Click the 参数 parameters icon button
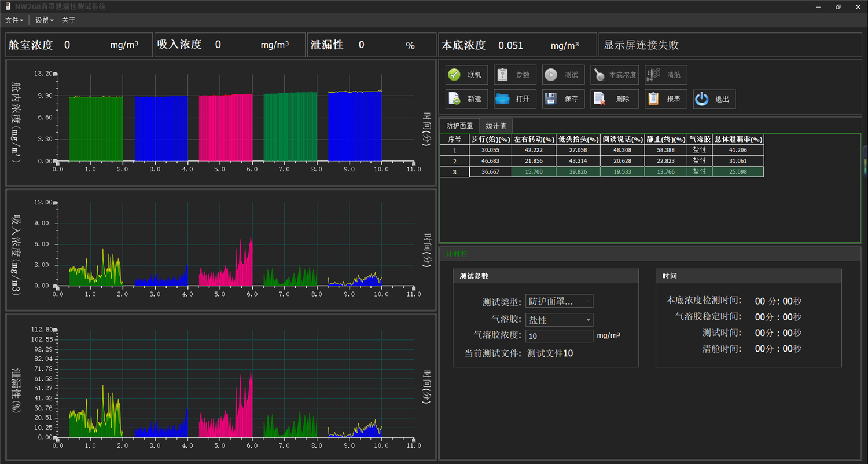This screenshot has height=464, width=868. 516,75
